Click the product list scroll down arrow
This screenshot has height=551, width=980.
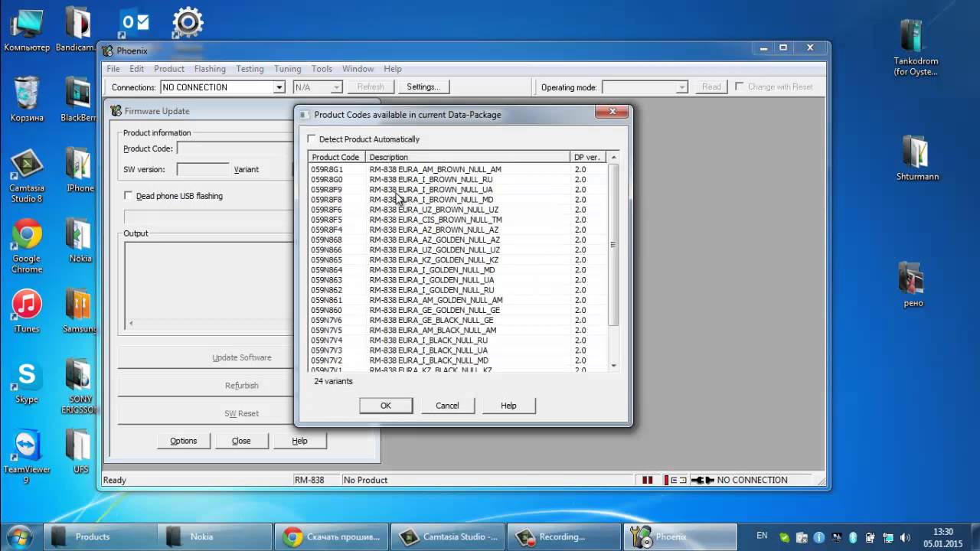613,366
